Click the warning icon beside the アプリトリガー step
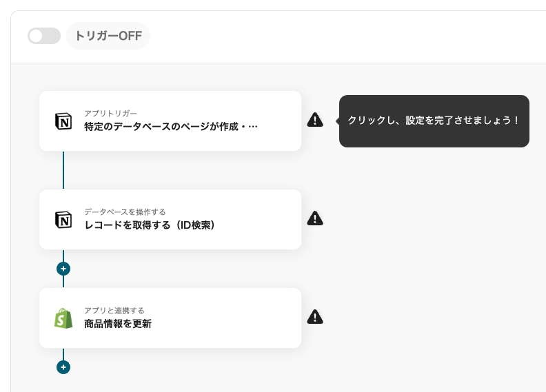The image size is (546, 392). click(315, 120)
